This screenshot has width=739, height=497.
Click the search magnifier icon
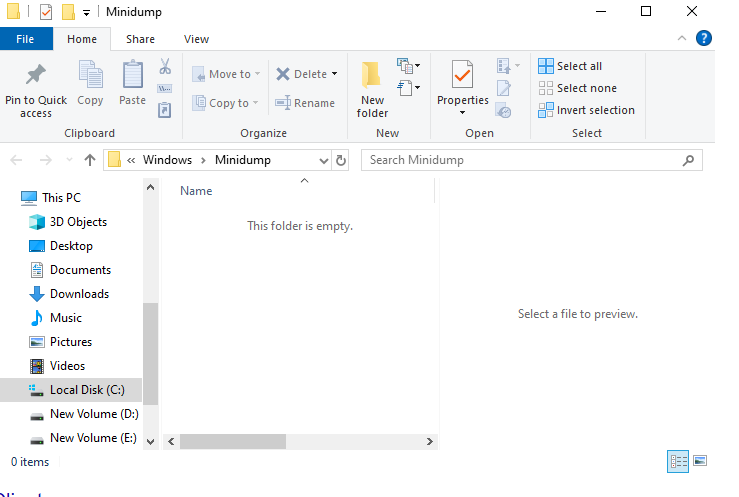tap(689, 160)
